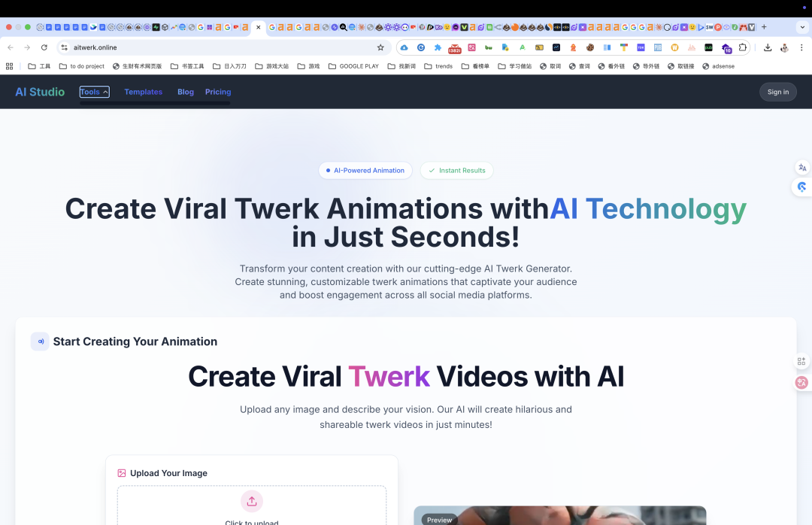Open the '生财有术网页版' bookmark
Image resolution: width=812 pixels, height=525 pixels.
(x=138, y=66)
